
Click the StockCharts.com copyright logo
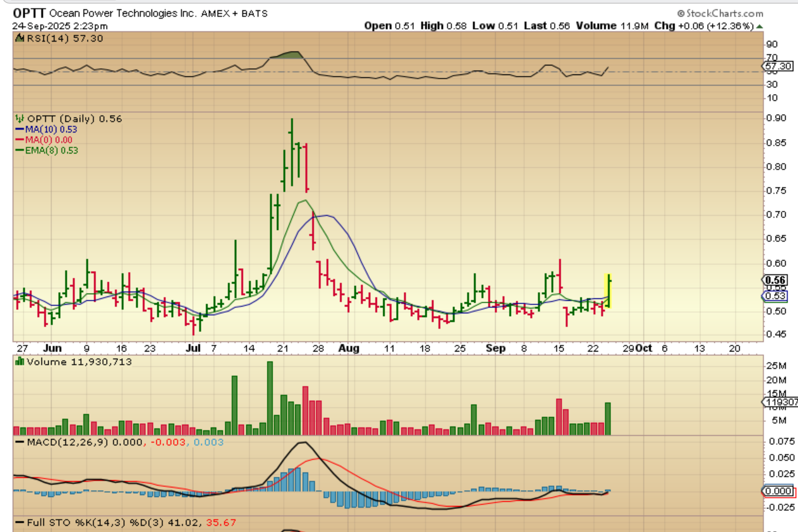pyautogui.click(x=720, y=14)
